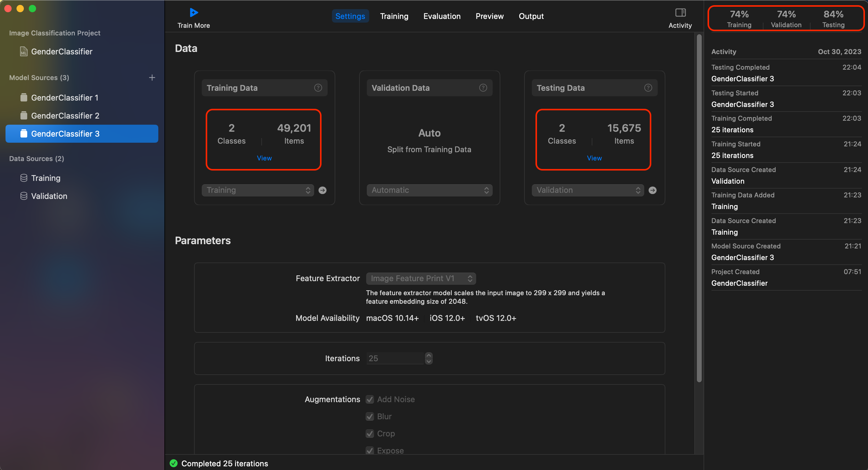Toggle the Crop augmentation checkbox
Viewport: 868px width, 470px height.
click(x=370, y=434)
